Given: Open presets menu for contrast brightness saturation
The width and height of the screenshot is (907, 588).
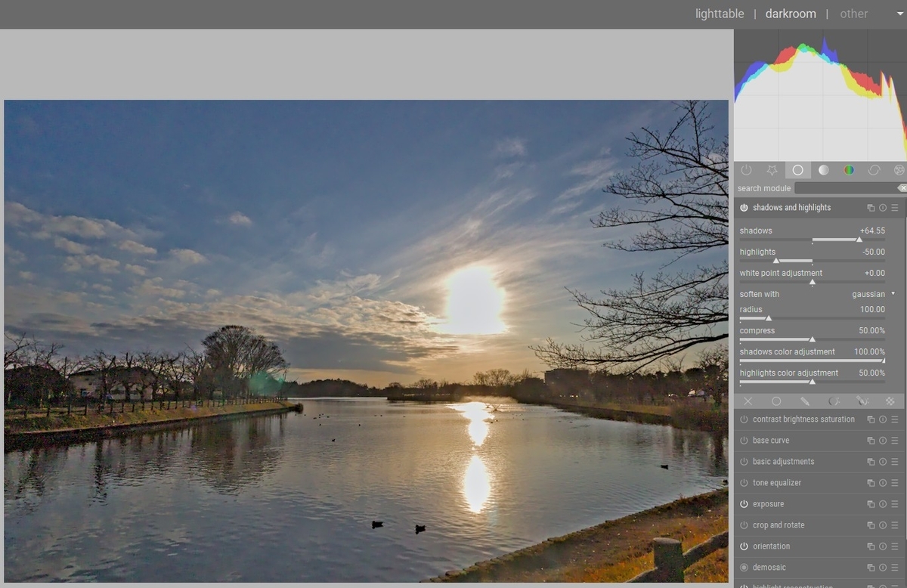Looking at the screenshot, I should pos(895,419).
